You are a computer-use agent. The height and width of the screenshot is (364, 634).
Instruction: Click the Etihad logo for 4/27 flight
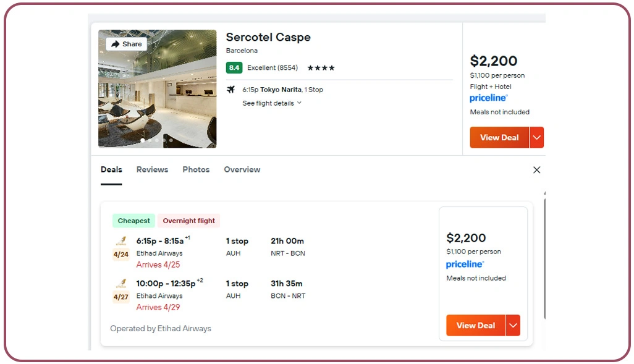(120, 284)
